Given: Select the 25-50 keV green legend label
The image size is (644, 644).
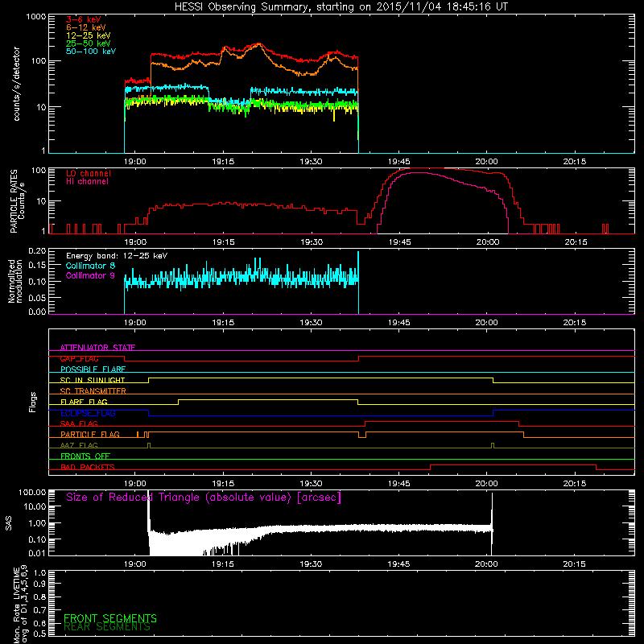Looking at the screenshot, I should tap(89, 43).
